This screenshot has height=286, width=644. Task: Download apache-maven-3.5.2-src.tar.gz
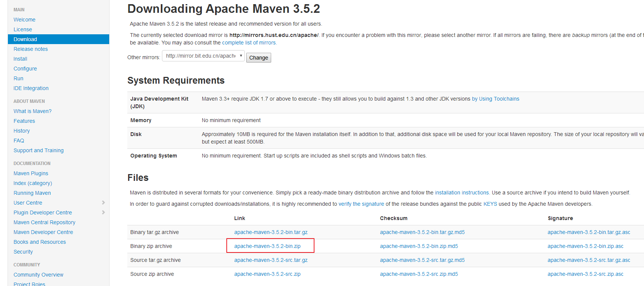point(271,260)
